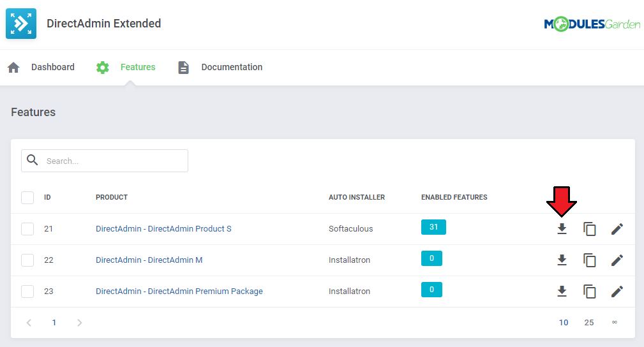Click into the Search input field
Viewport: 644px width, 347px height.
pyautogui.click(x=105, y=161)
